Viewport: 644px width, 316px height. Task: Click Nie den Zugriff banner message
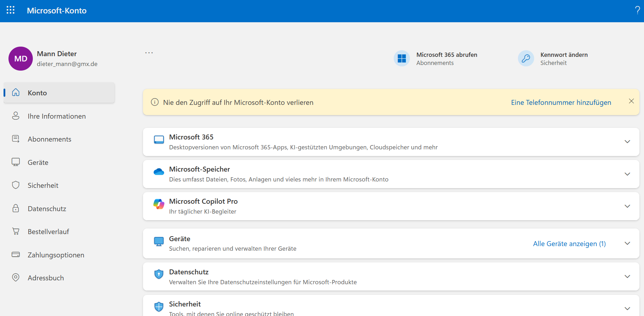click(x=238, y=102)
